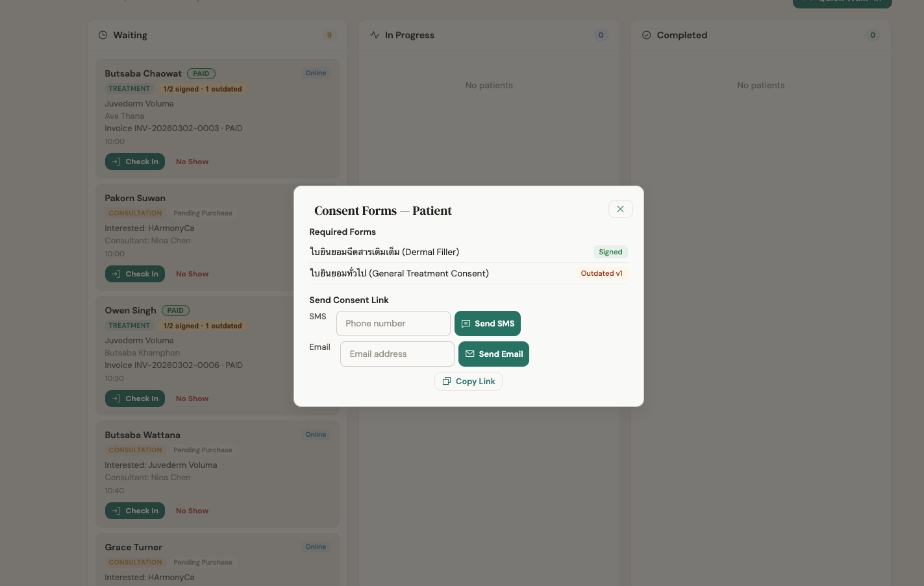Click the envelope icon inside Send Email
The height and width of the screenshot is (586, 924).
[x=470, y=354]
